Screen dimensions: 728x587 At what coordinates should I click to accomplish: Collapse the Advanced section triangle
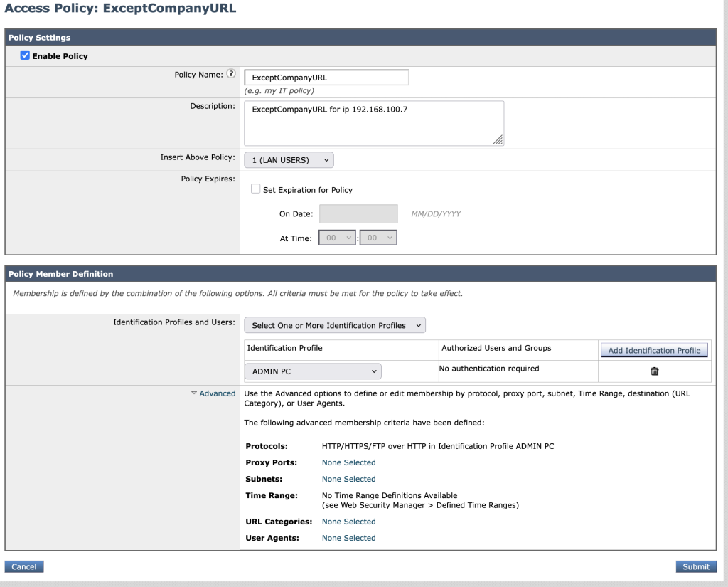click(x=193, y=393)
